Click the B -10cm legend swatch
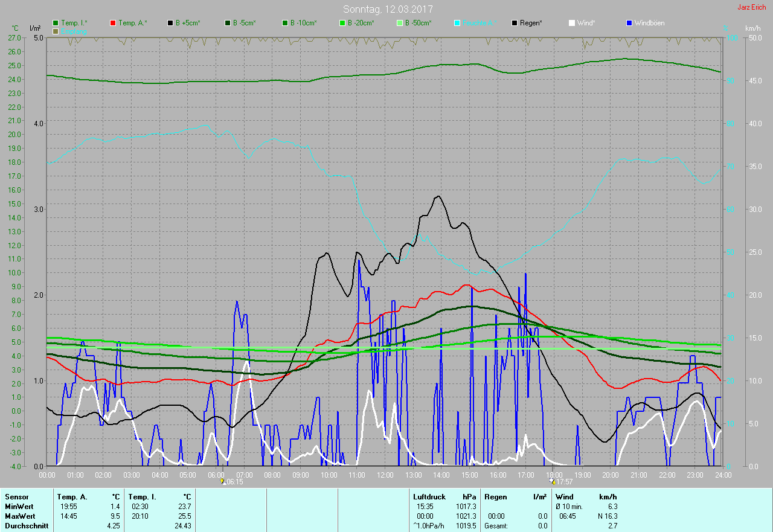 click(285, 23)
